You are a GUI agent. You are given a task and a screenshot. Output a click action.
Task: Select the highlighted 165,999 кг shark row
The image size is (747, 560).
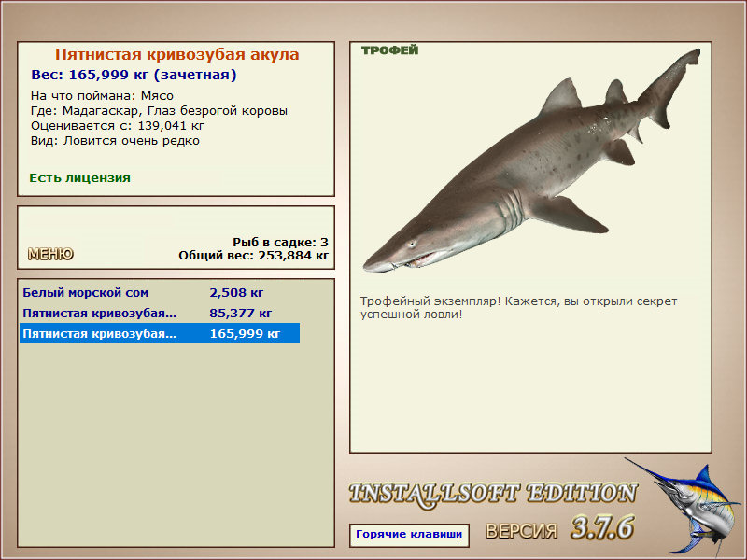click(x=160, y=333)
